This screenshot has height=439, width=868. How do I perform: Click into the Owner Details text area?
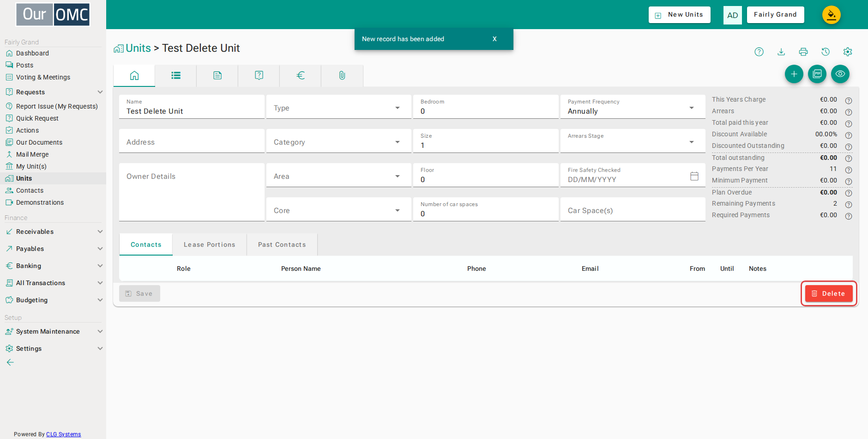[192, 192]
